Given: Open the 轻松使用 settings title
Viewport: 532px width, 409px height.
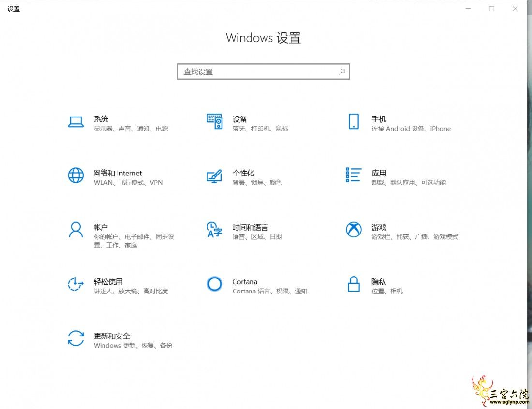Looking at the screenshot, I should coord(108,281).
